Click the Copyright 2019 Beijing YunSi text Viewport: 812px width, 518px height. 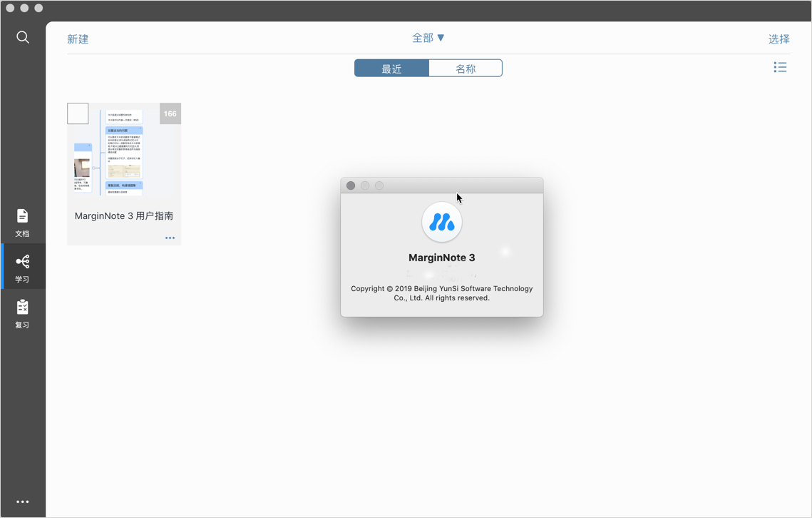pyautogui.click(x=442, y=293)
